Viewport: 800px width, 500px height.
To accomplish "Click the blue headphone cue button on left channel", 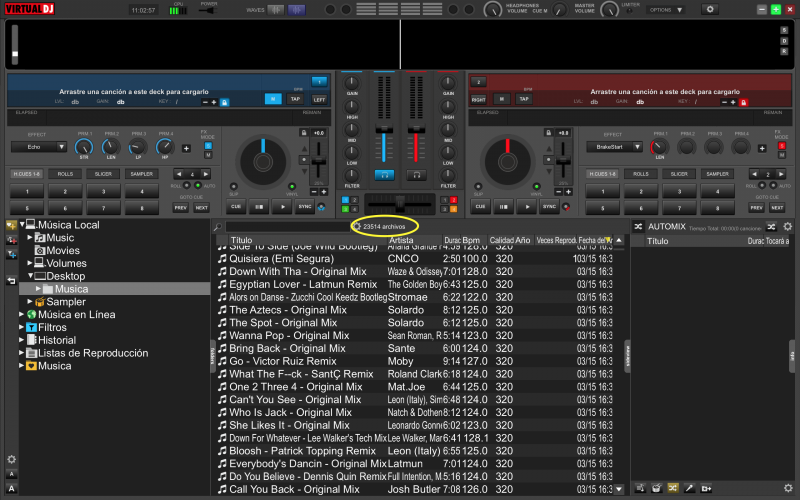I will [384, 175].
